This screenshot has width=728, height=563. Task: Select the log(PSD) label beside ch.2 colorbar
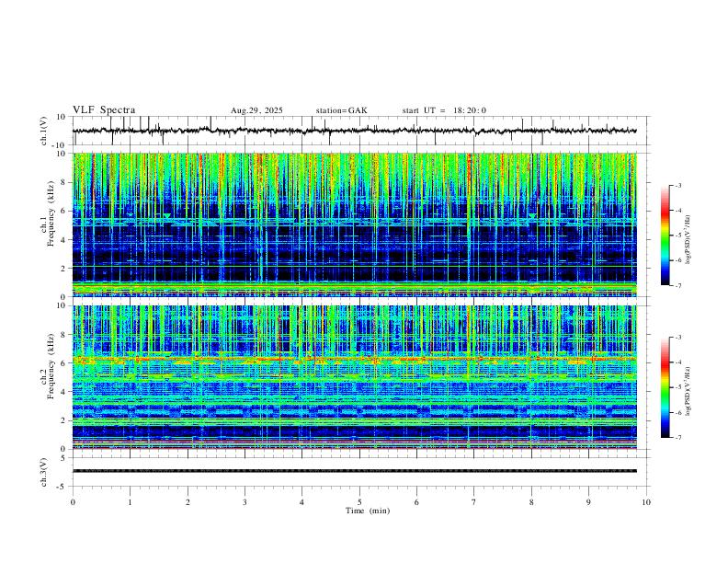[x=688, y=392]
